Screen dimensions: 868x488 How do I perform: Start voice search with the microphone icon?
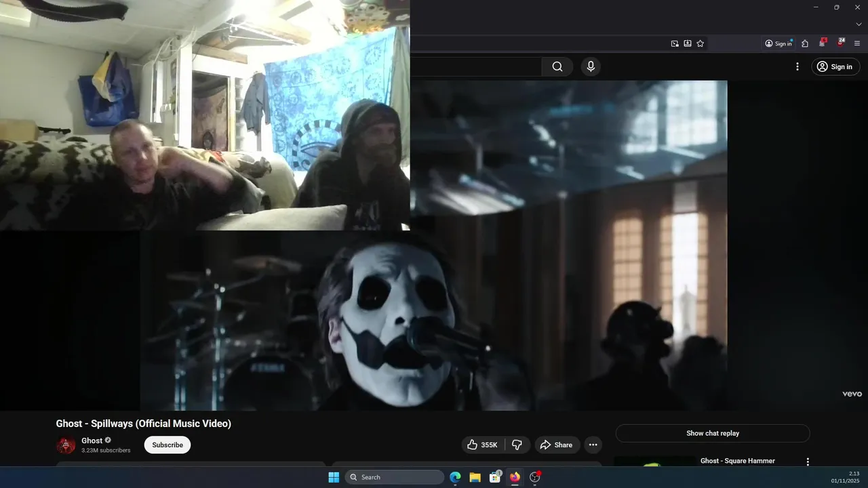[591, 66]
